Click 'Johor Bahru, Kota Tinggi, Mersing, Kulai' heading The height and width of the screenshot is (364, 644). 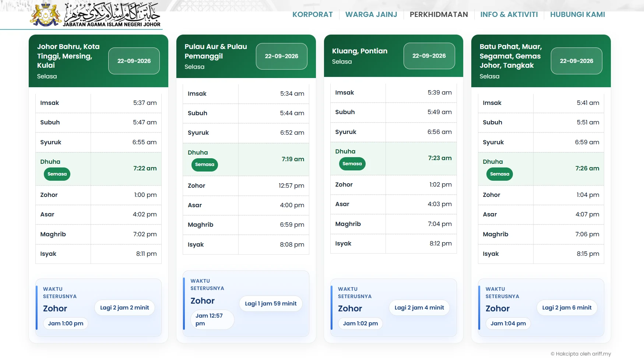click(x=68, y=56)
